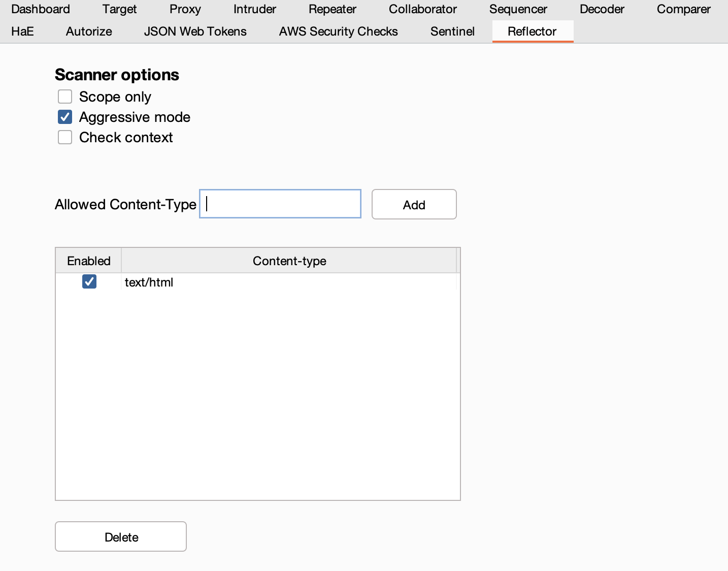Enable the Scope only checkbox

65,97
